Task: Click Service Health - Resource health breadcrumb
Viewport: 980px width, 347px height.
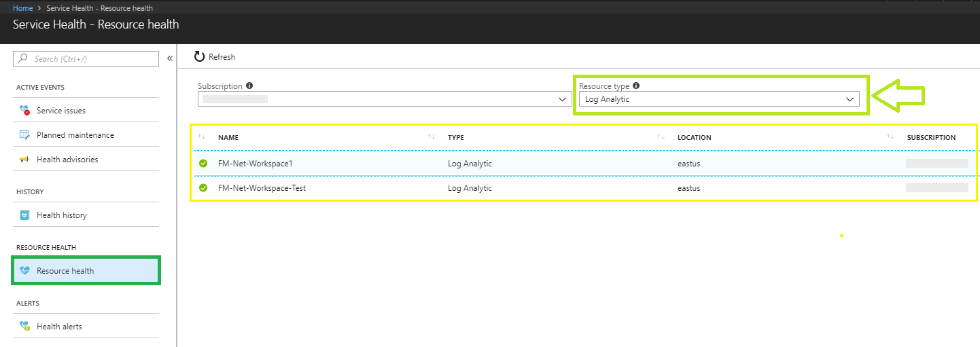Action: point(99,8)
